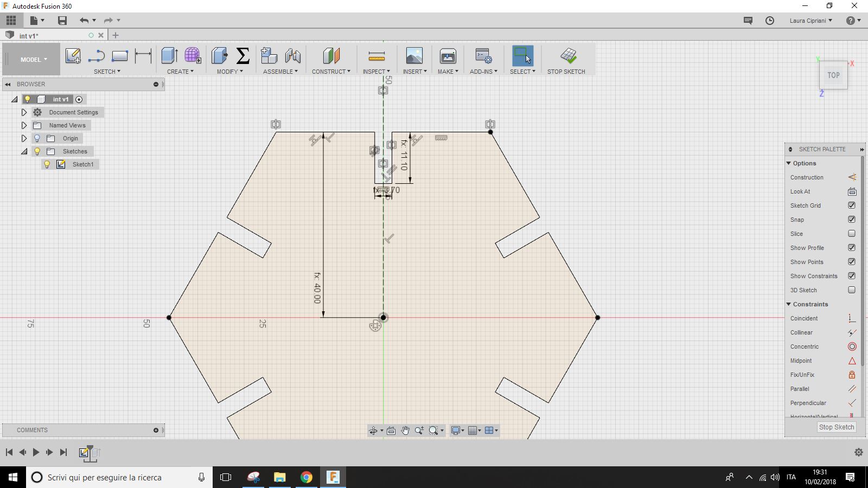Click the TOP face of the view cube
The width and height of the screenshot is (868, 488).
coord(833,75)
